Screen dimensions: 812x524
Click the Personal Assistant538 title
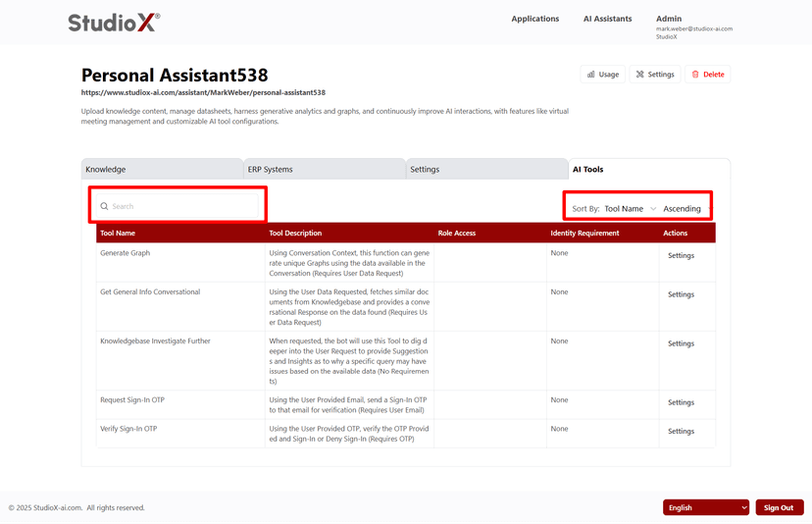175,76
